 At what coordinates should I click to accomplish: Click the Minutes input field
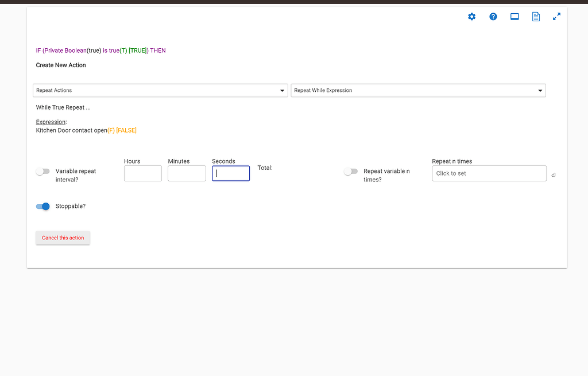[x=187, y=173]
